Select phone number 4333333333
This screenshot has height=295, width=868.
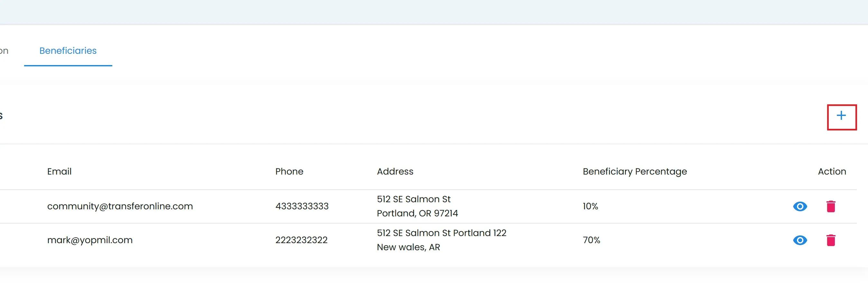tap(301, 206)
